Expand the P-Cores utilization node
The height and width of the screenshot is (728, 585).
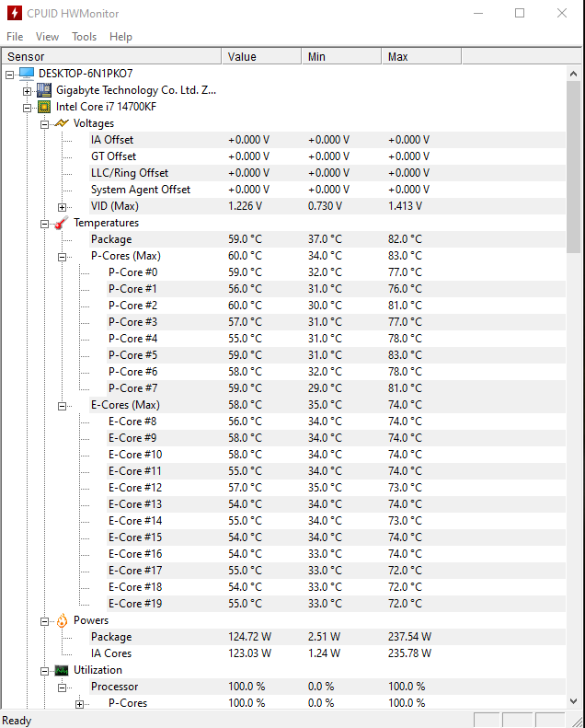coord(80,704)
